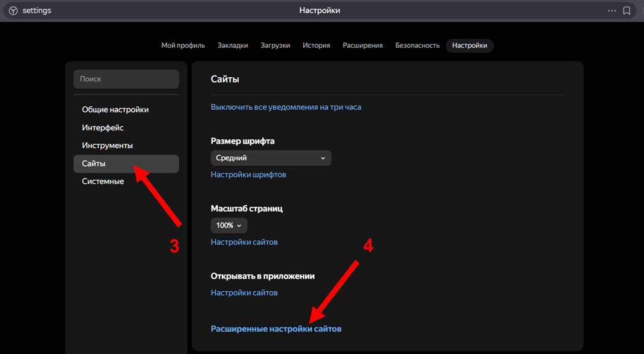Select Общие настройки in the sidebar
Image resolution: width=644 pixels, height=354 pixels.
(115, 110)
